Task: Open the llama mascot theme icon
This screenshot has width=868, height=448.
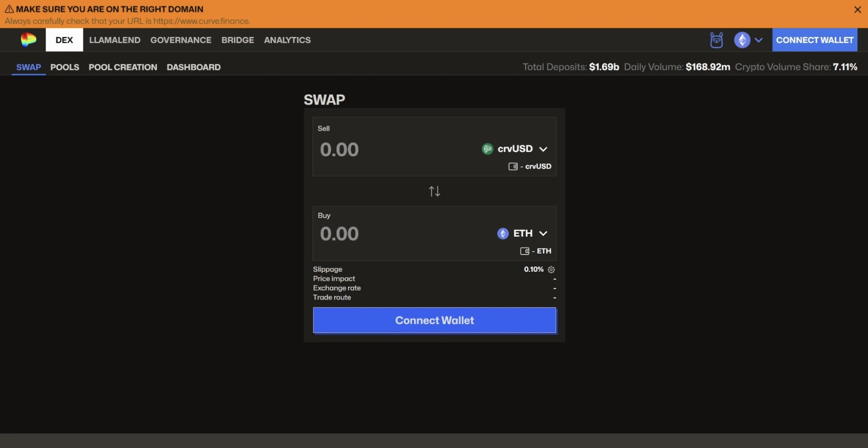Action: click(716, 40)
